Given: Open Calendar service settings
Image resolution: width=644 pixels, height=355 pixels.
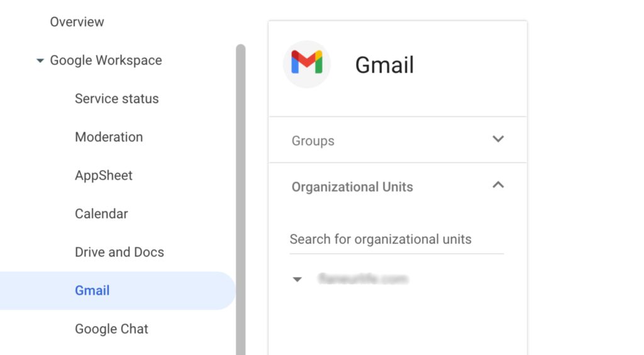Looking at the screenshot, I should tap(101, 214).
